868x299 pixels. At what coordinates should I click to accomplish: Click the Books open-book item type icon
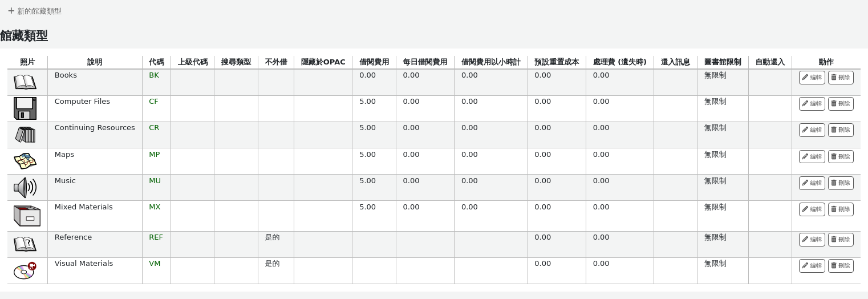[x=25, y=82]
